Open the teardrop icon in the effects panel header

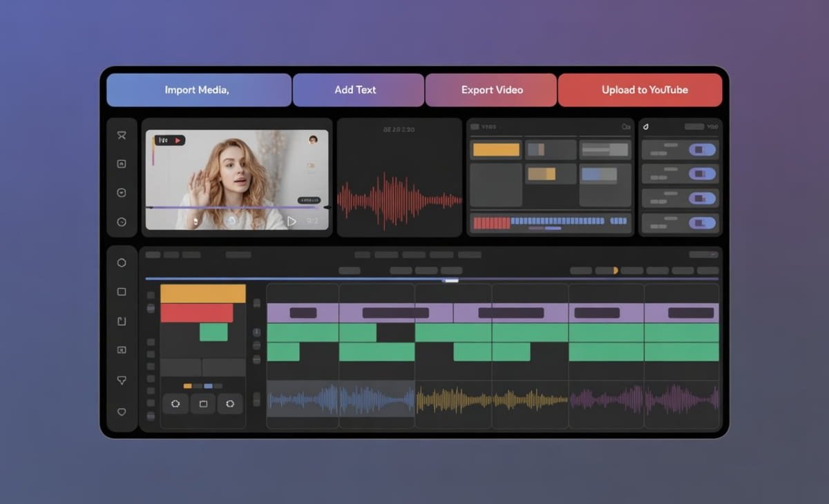[x=647, y=126]
